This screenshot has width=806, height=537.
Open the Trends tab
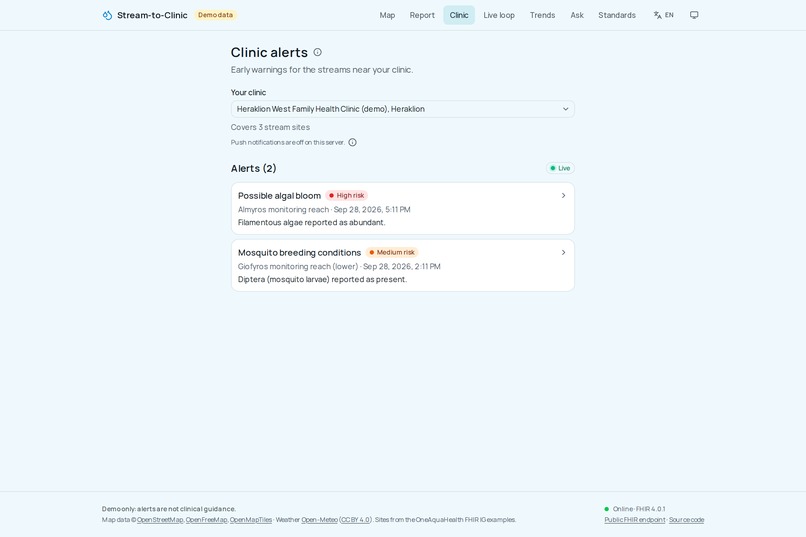(x=542, y=15)
